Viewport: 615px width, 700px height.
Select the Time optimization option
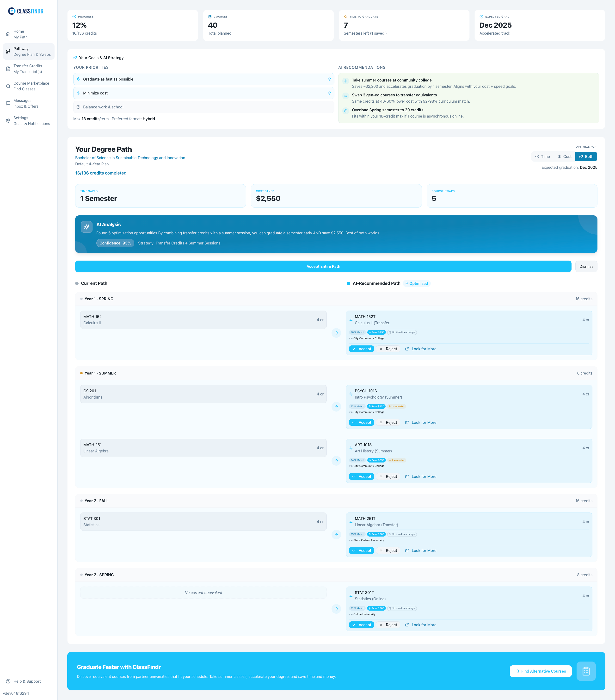pyautogui.click(x=542, y=156)
